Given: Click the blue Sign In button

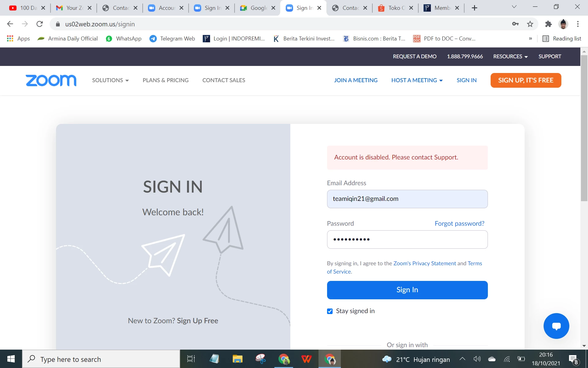Looking at the screenshot, I should point(407,290).
